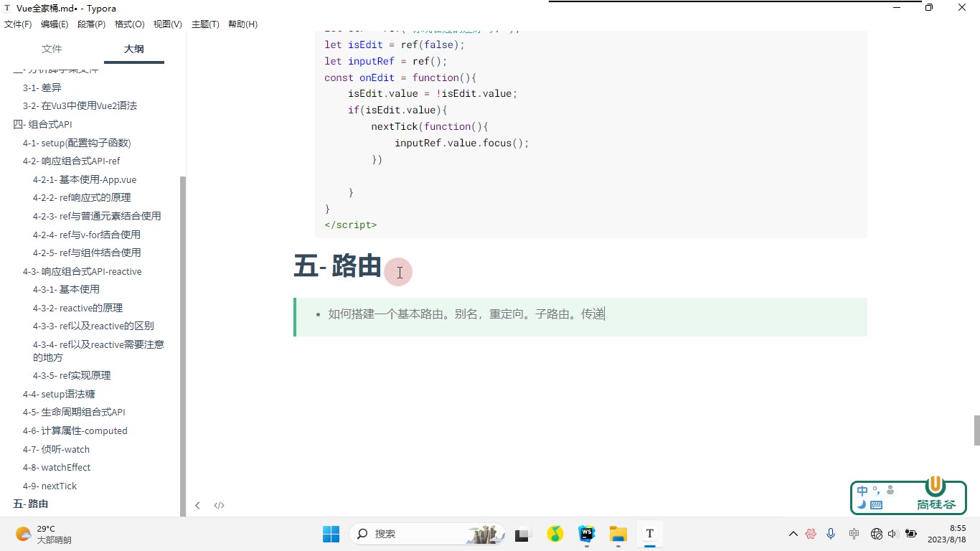This screenshot has width=980, height=551.
Task: Jump to outline item 3-1- 差异
Action: click(42, 88)
